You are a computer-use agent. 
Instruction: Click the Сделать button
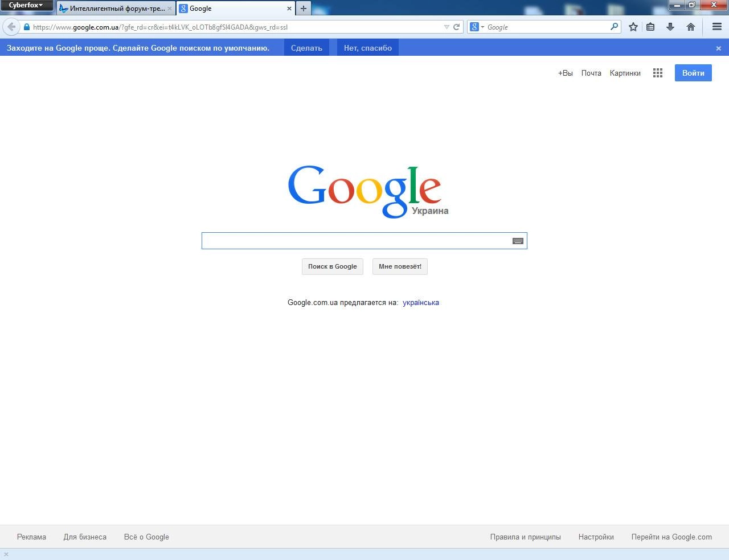click(x=306, y=48)
